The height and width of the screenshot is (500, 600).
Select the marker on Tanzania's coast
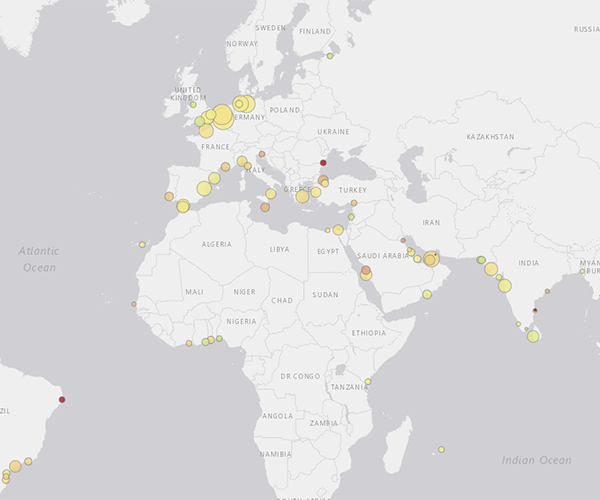coord(368,381)
